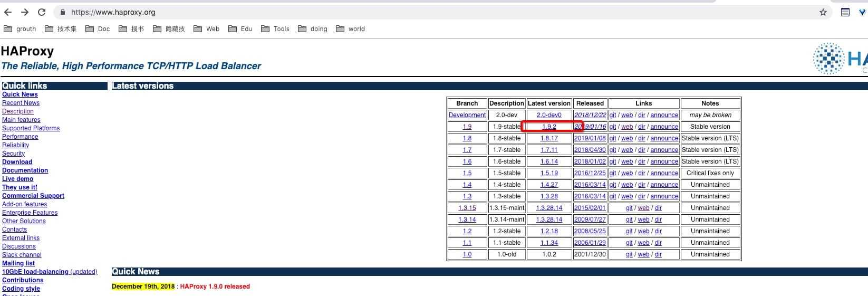Click the 1.3.28.14 link in 1.3.15-maint row
Screen dimensions: 868x296
[549, 208]
